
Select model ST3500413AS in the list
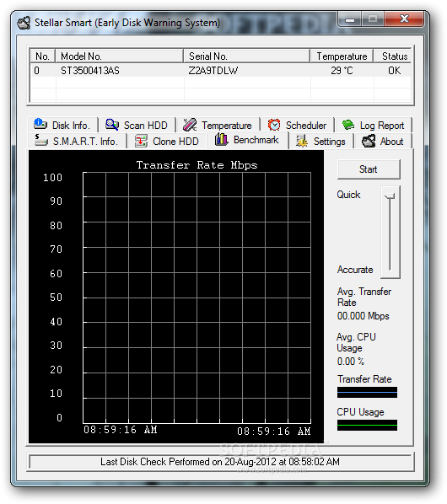[x=90, y=71]
